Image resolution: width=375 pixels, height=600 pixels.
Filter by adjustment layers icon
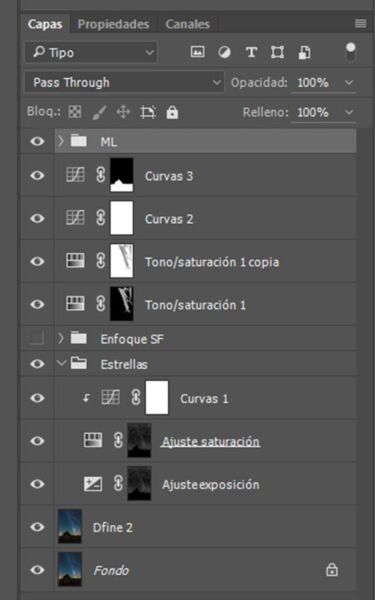tap(224, 52)
